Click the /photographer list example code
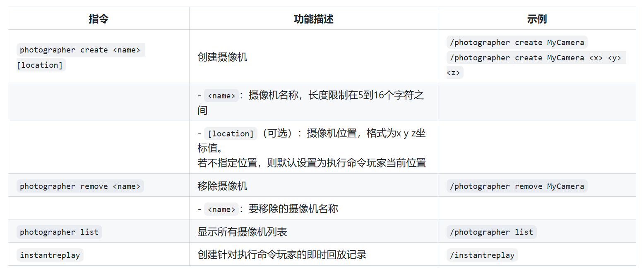 491,232
